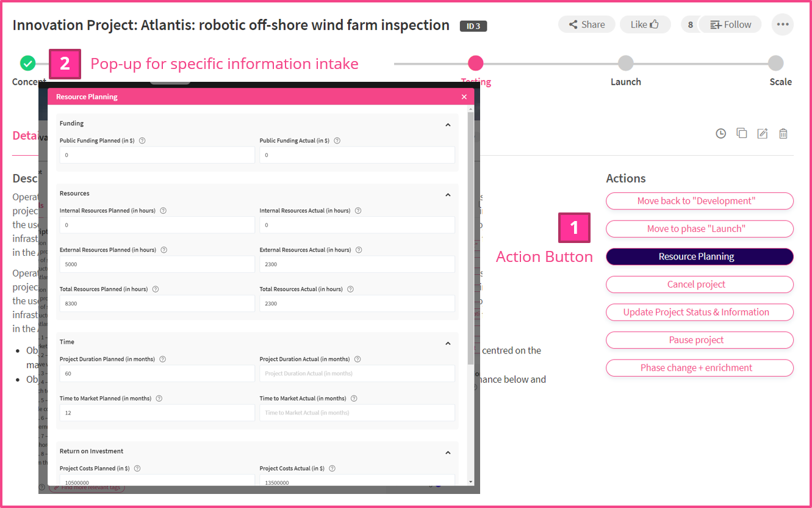Click the edit pencil icon
The height and width of the screenshot is (508, 812).
(x=762, y=133)
